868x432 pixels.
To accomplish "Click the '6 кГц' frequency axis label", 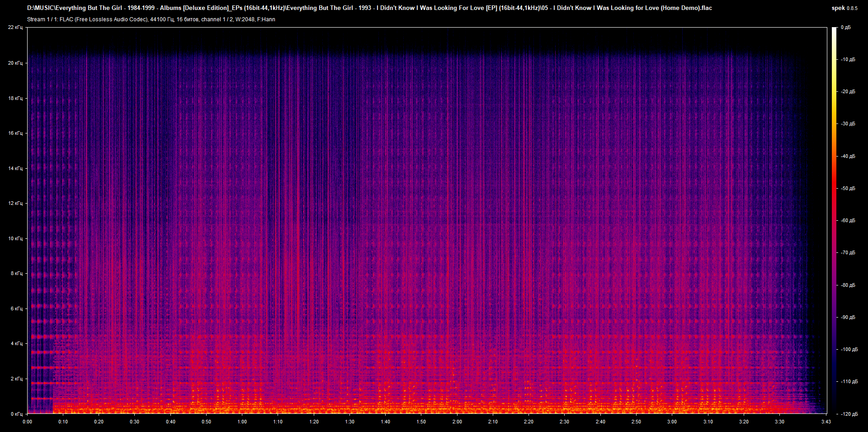I will click(x=17, y=309).
